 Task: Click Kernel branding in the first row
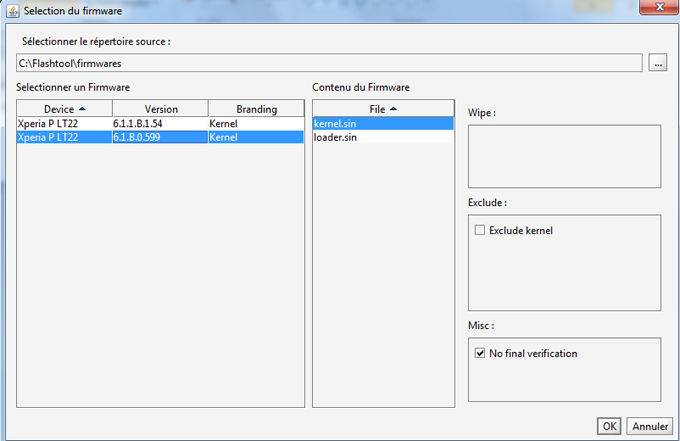pos(256,124)
